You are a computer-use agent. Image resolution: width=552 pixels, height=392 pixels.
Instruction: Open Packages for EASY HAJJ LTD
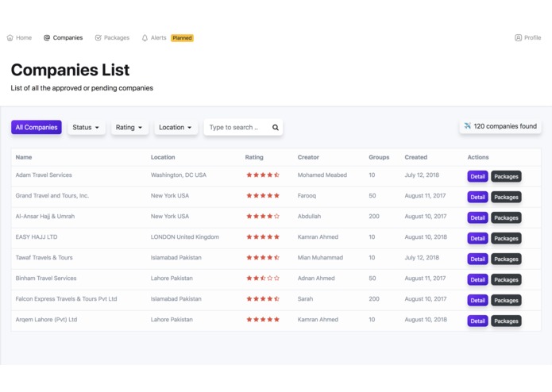point(506,238)
